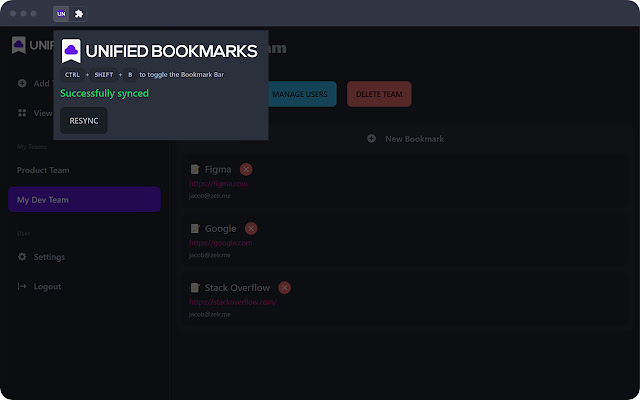640x400 pixels.
Task: Click the MANAGE USERS button
Action: coord(300,94)
